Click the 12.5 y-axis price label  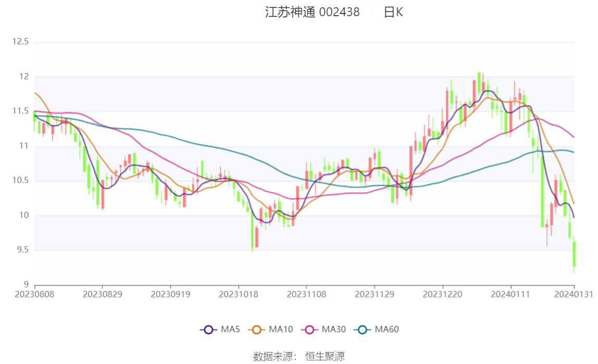[x=21, y=42]
